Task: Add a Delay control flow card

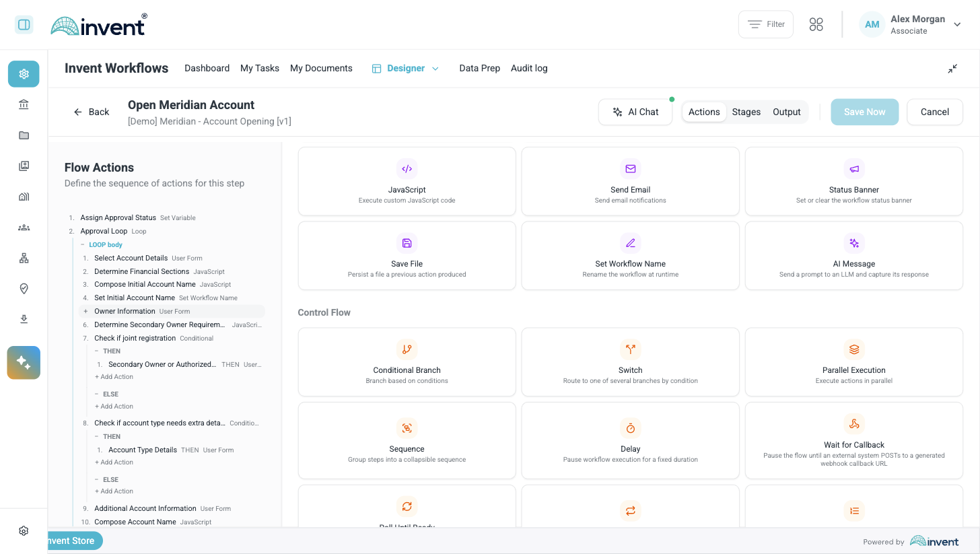Action: pyautogui.click(x=630, y=440)
